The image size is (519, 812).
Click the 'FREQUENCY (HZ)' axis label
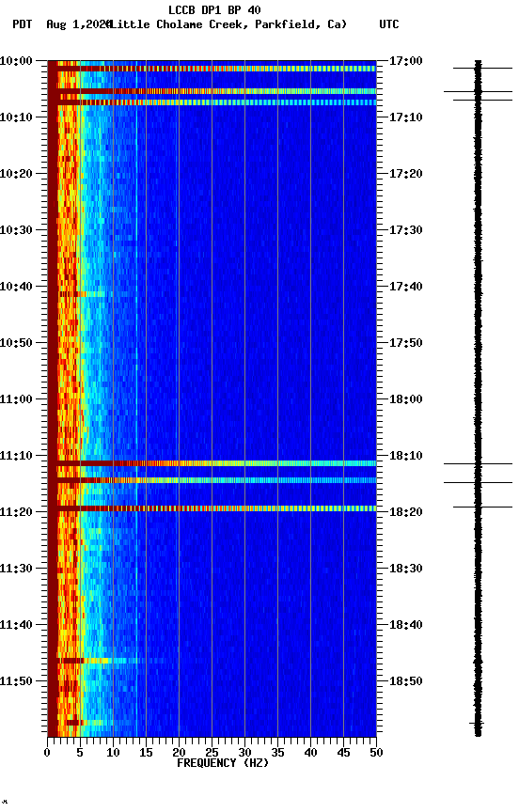click(x=223, y=763)
